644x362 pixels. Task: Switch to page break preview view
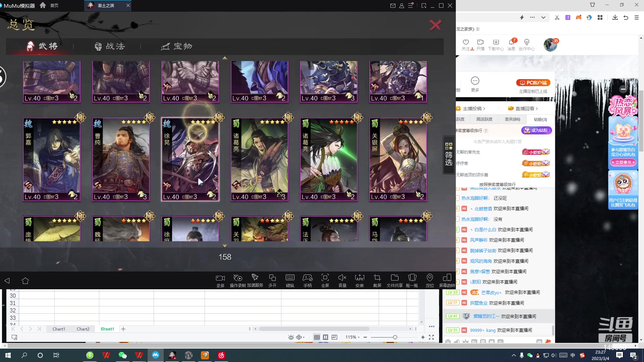coord(334,337)
